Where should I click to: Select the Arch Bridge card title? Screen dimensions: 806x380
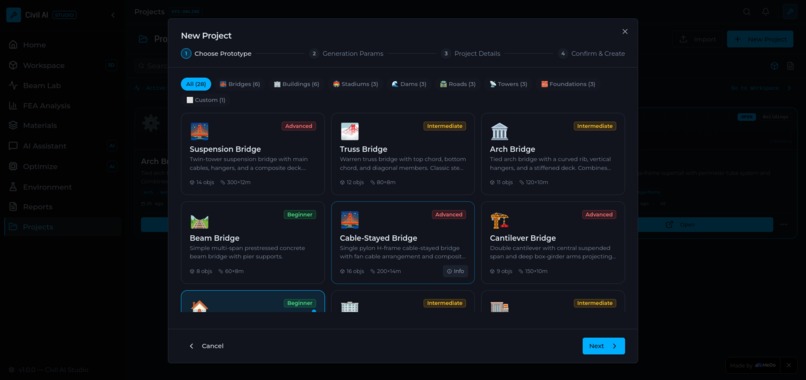point(512,149)
